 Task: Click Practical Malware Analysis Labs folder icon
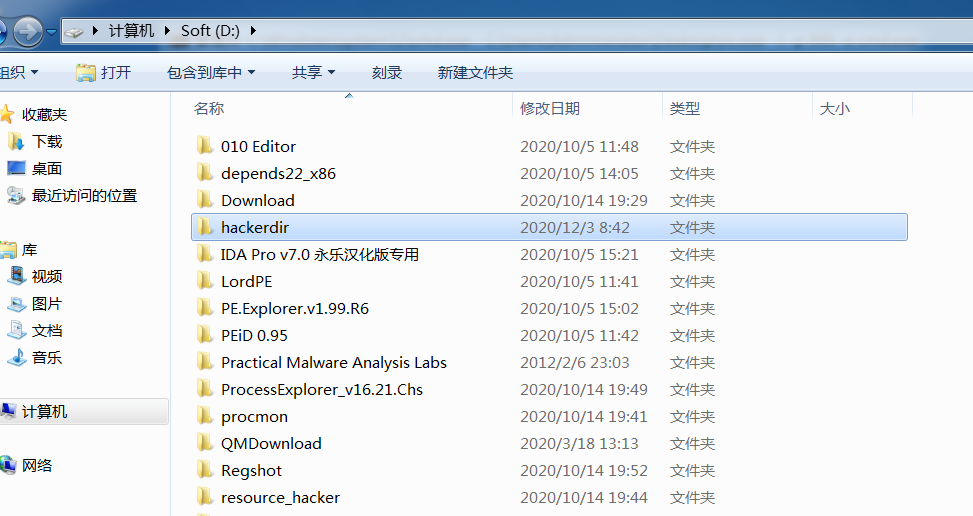(x=204, y=362)
